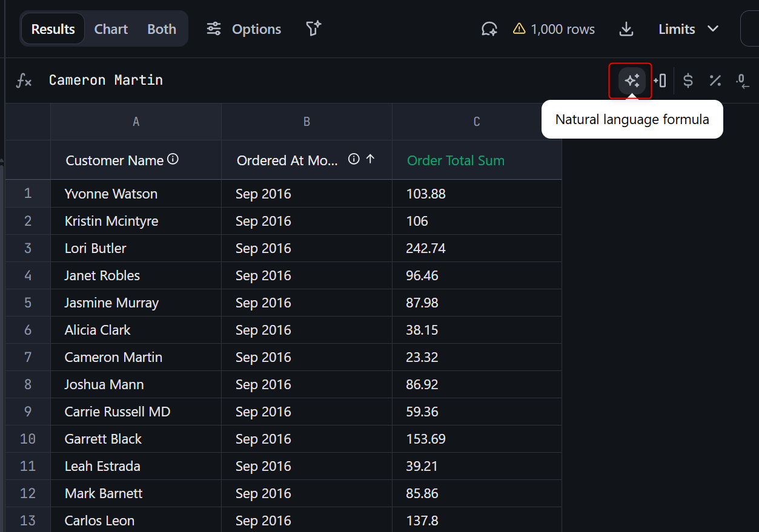Select the Order Total Sum column header
759x532 pixels.
coord(456,160)
